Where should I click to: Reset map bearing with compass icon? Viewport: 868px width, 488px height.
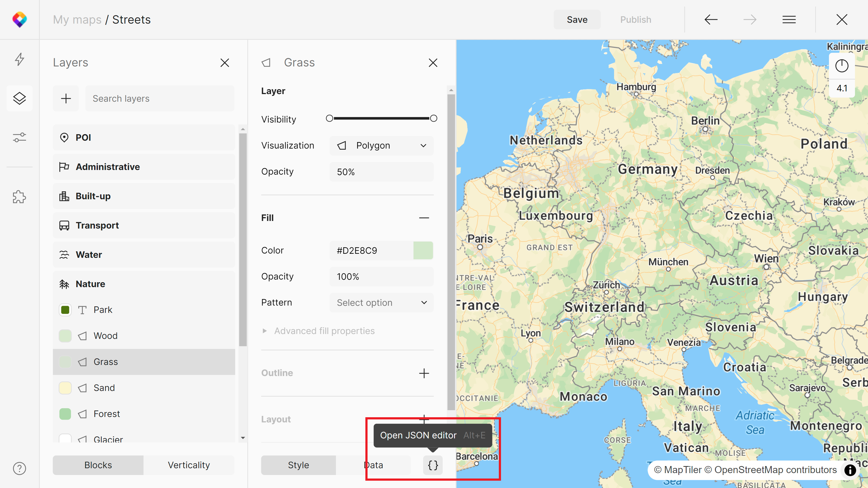click(x=841, y=66)
